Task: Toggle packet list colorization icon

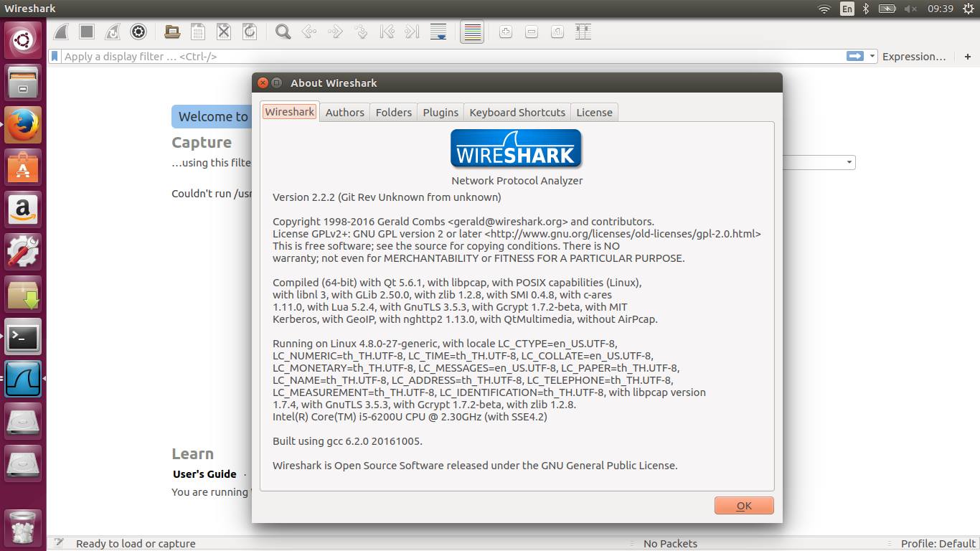Action: [x=472, y=32]
